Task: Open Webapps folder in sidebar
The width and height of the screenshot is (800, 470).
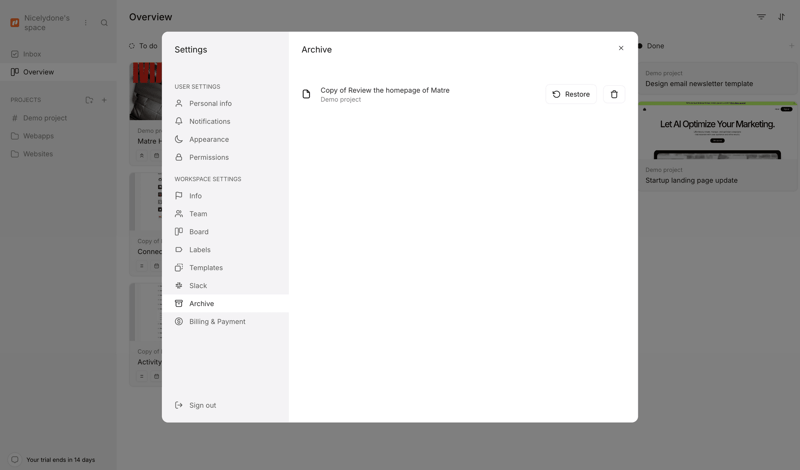Action: 58,136
